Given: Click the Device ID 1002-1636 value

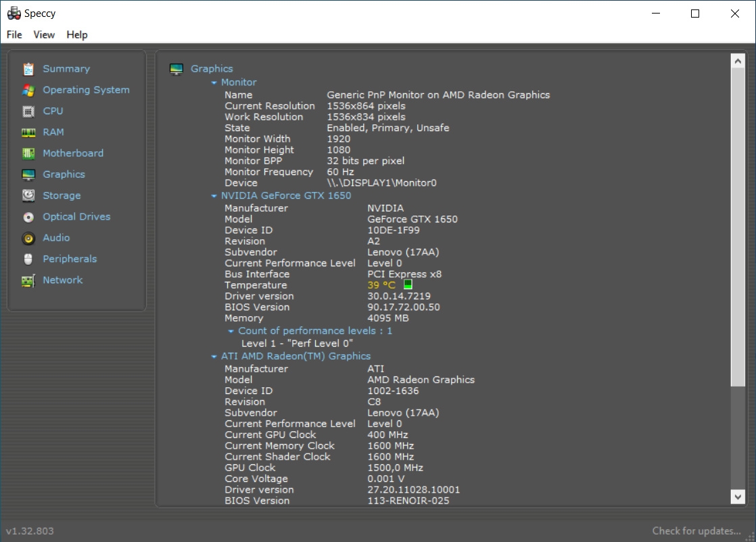Looking at the screenshot, I should (394, 391).
